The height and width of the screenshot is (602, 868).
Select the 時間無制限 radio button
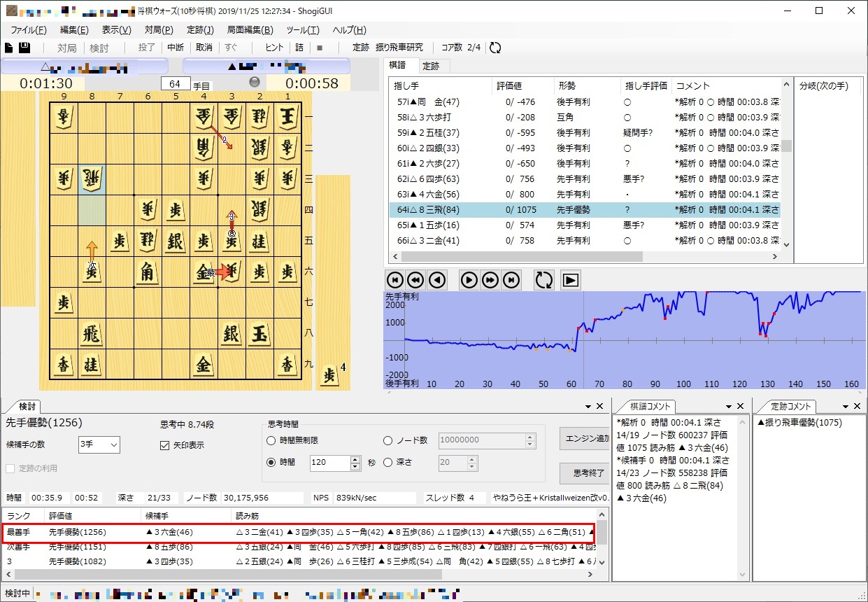click(x=271, y=440)
